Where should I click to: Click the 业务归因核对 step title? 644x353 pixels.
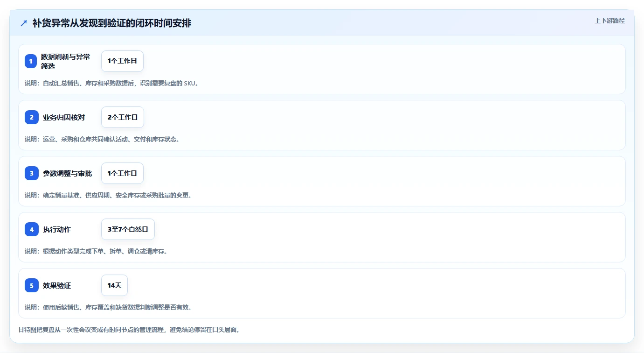coord(64,117)
